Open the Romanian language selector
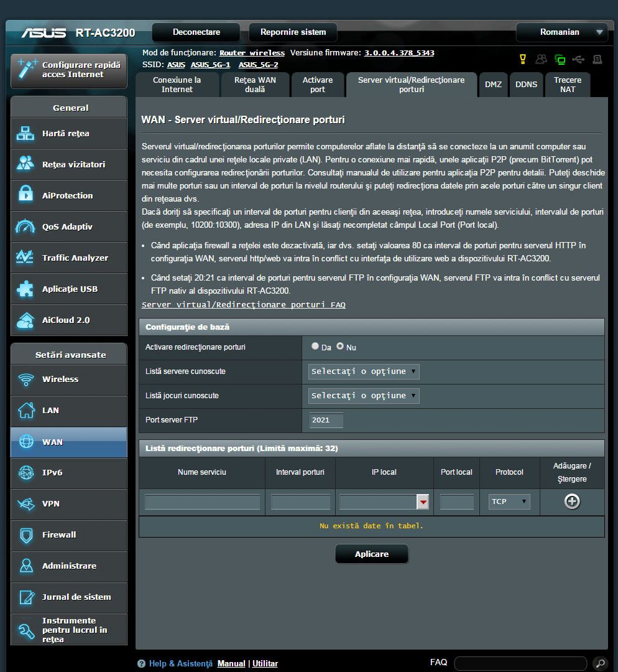Image resolution: width=618 pixels, height=672 pixels. pyautogui.click(x=562, y=32)
